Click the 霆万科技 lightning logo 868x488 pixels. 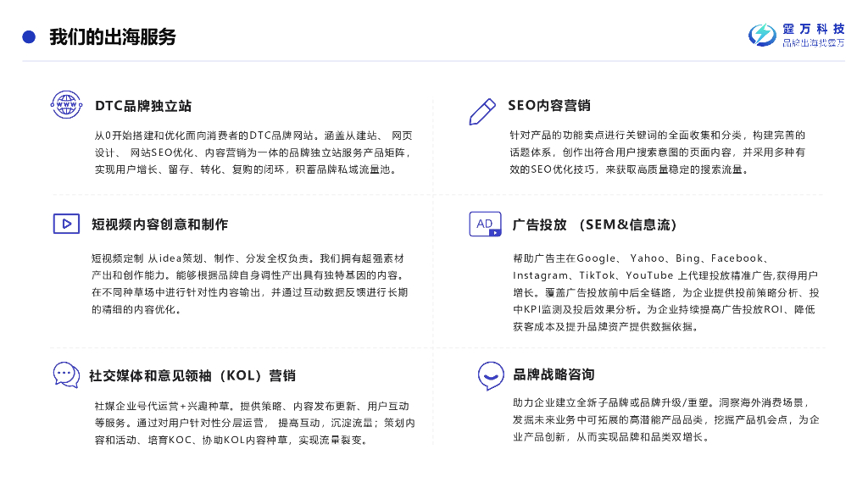pos(763,35)
